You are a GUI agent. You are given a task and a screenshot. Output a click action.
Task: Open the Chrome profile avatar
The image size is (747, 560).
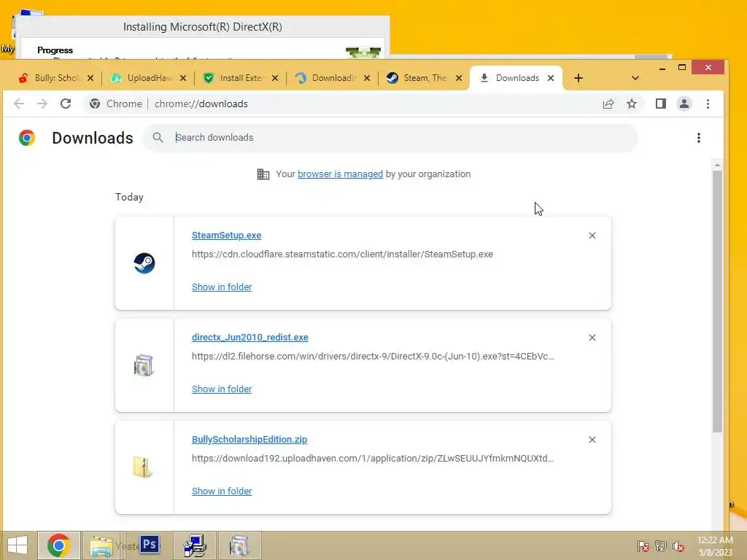[x=684, y=104]
